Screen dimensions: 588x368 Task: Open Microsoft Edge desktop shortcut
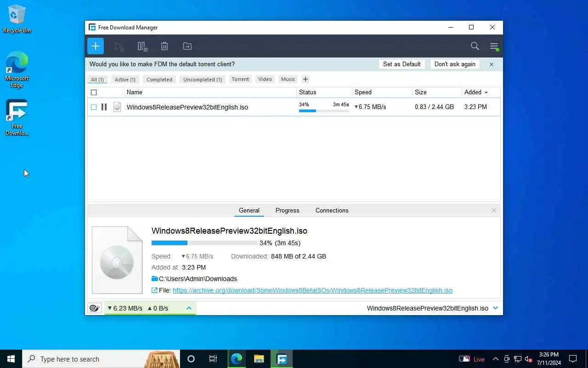click(17, 70)
